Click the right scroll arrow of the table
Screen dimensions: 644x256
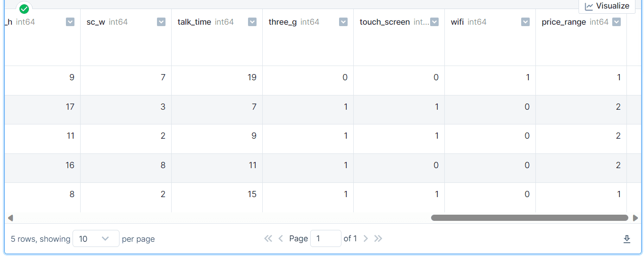(x=635, y=218)
